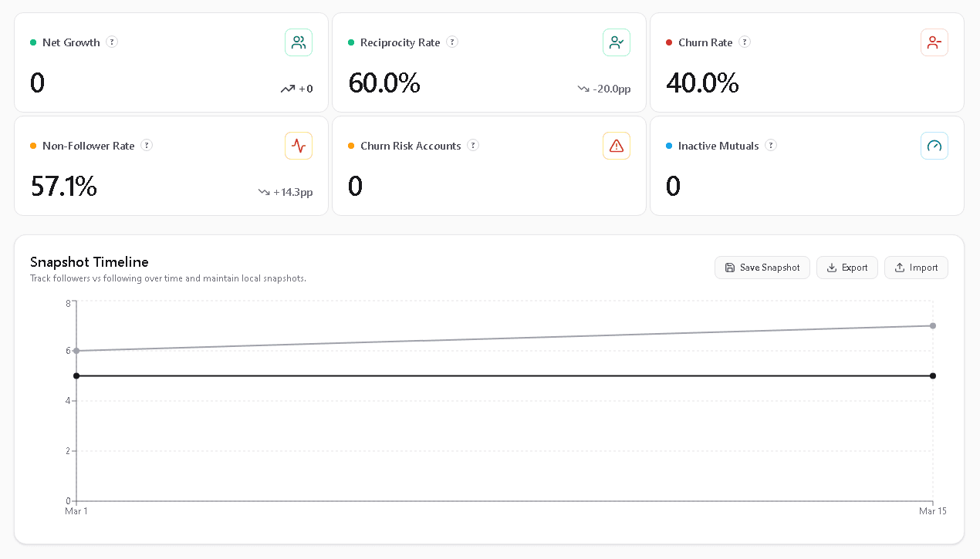
Task: Click the pulse icon on Non-Follower Rate card
Action: tap(299, 146)
